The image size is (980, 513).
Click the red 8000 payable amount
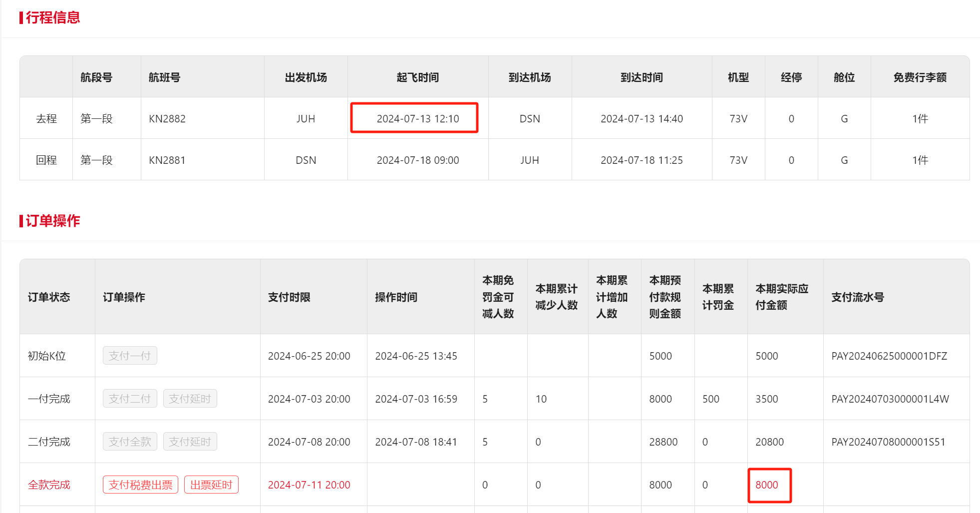click(x=766, y=485)
